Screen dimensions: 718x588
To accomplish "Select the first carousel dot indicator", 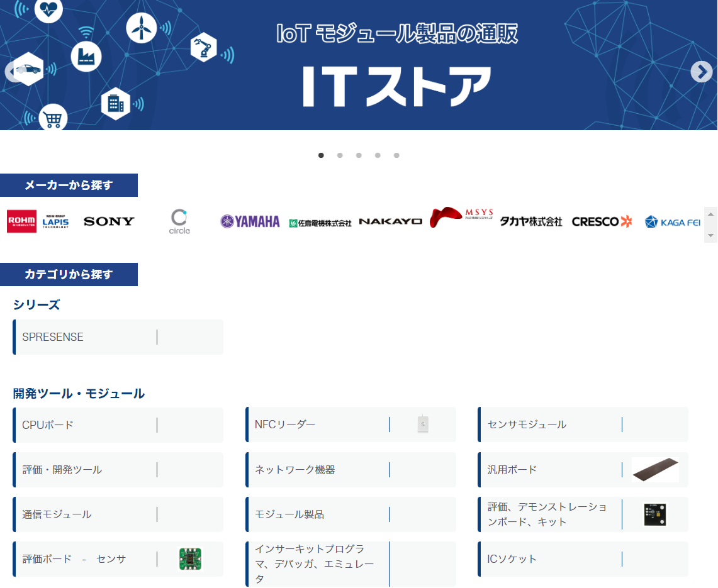I will coord(321,155).
